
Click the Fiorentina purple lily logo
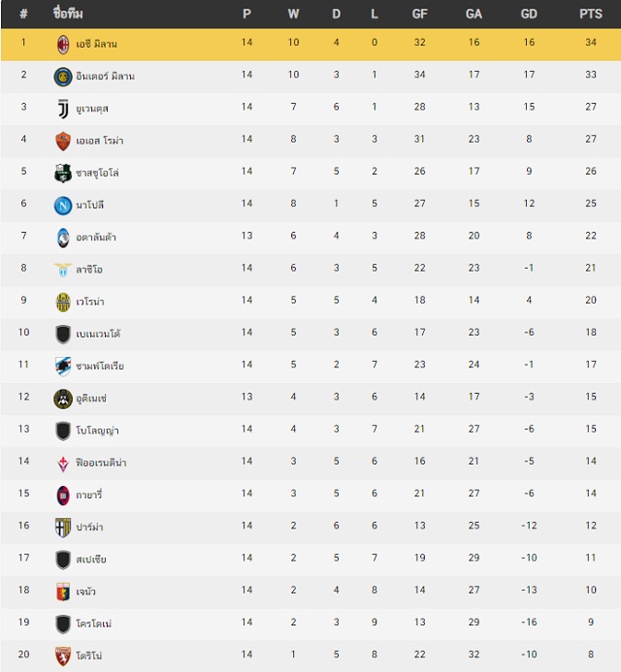63,464
